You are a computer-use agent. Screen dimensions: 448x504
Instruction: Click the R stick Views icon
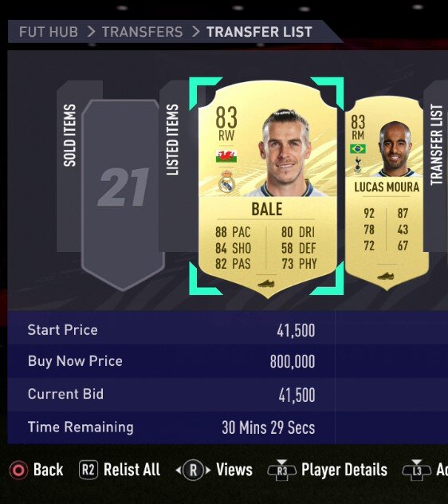(193, 471)
